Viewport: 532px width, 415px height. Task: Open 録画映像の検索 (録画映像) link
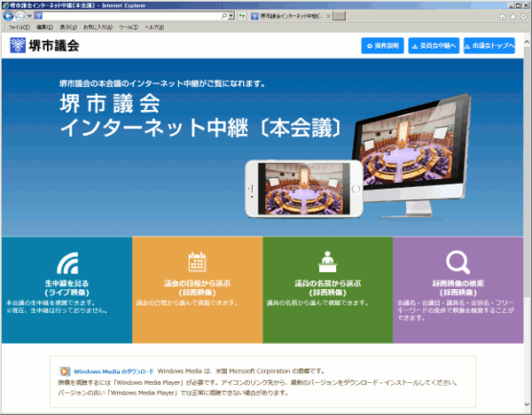tap(458, 288)
